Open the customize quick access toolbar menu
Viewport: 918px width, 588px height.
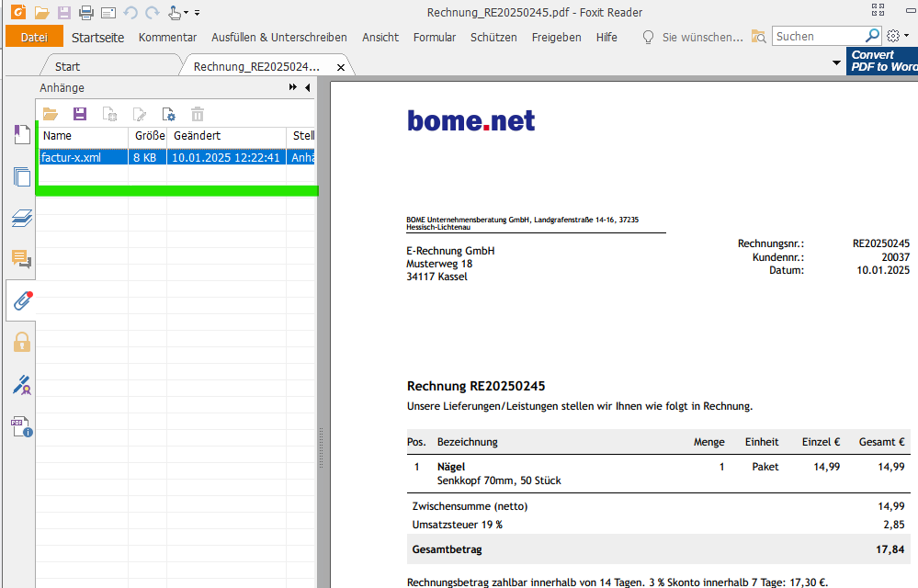(198, 12)
